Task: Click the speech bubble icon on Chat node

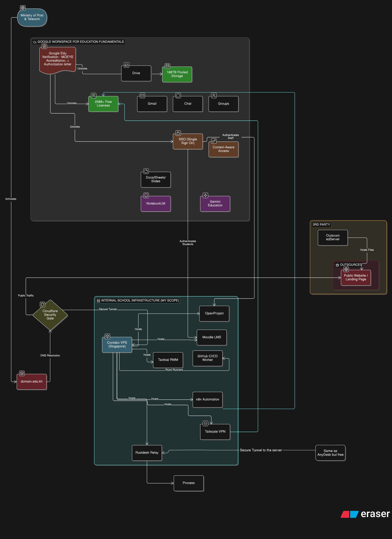Action: pos(178,95)
